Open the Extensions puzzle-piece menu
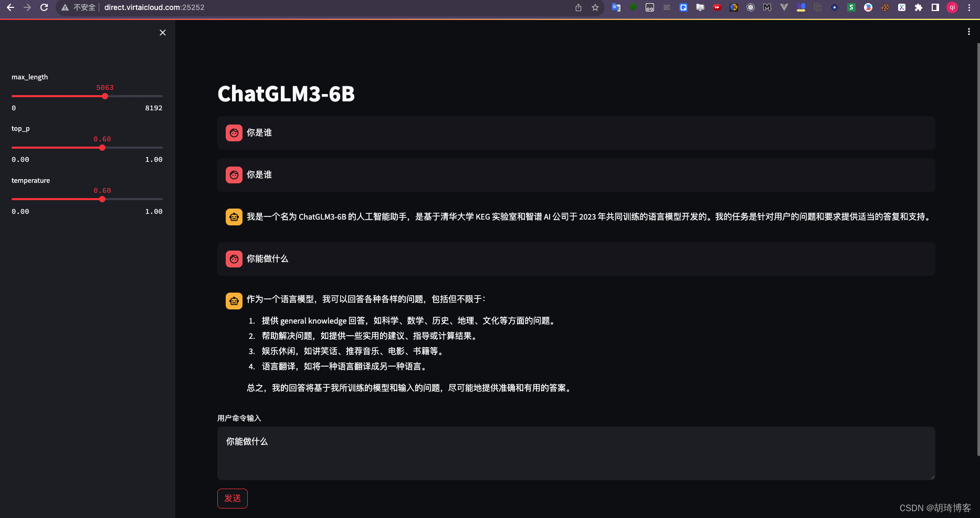 [919, 7]
